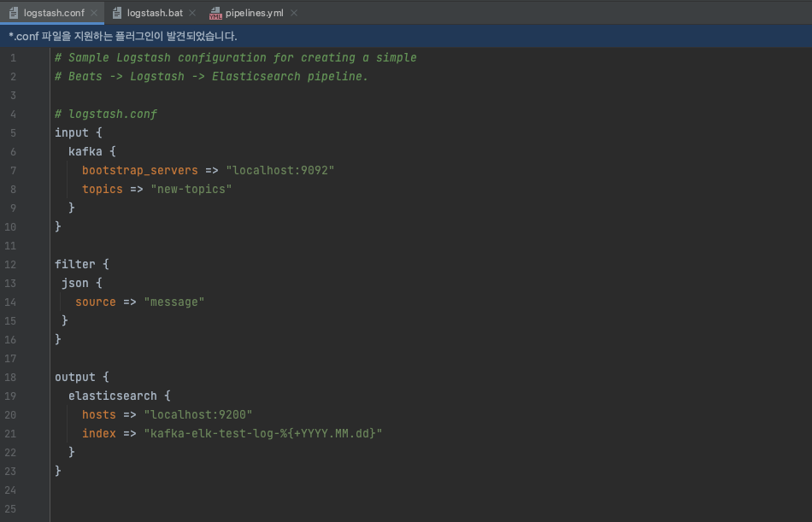Click the "output {" block header
This screenshot has height=522, width=812.
(x=82, y=377)
